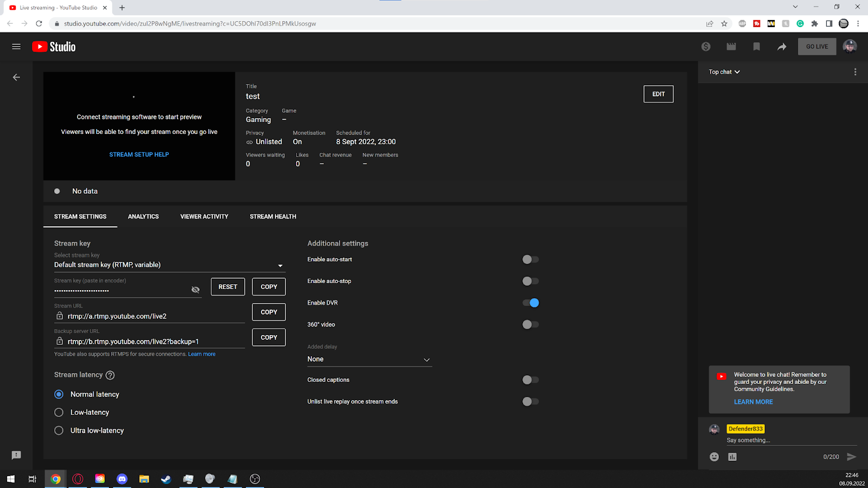The width and height of the screenshot is (868, 488).
Task: Open Chrome's tab search chevron
Action: click(x=795, y=7)
